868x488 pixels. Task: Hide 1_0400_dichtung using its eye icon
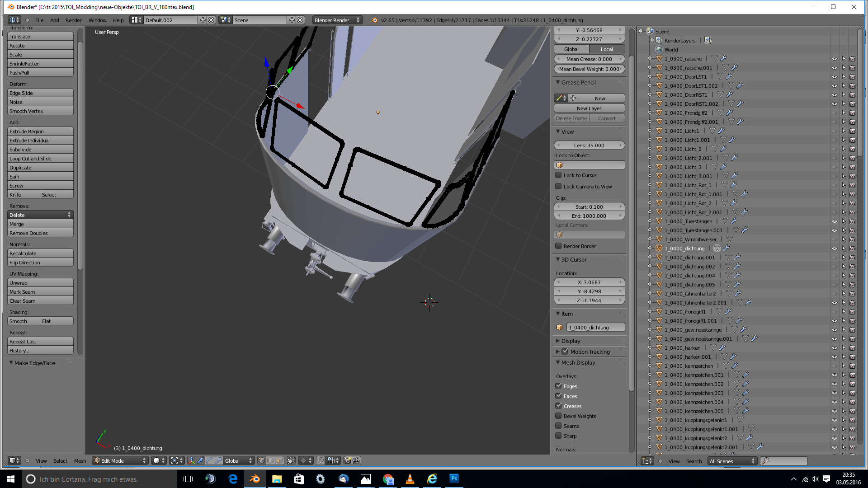tap(834, 249)
